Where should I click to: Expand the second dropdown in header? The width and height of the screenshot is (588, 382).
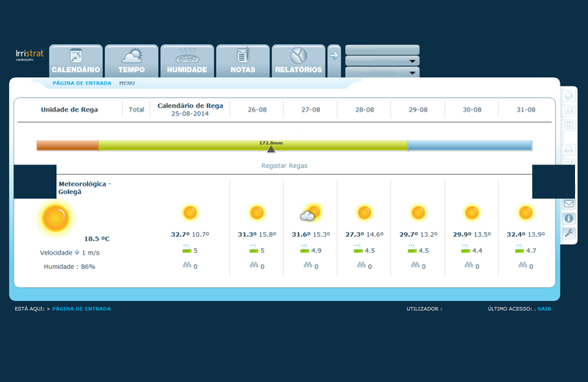(382, 61)
